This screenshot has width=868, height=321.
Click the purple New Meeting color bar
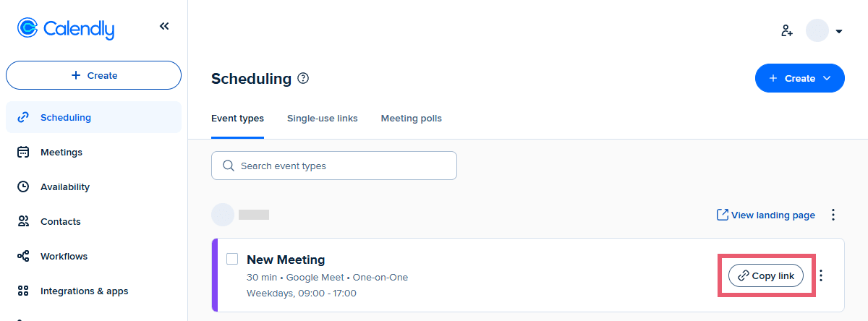pos(215,275)
